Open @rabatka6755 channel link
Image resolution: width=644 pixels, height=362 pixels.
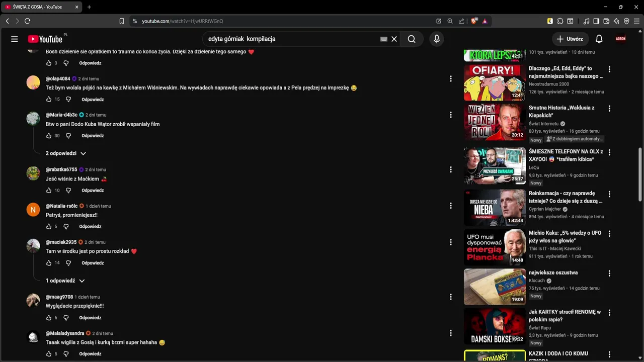[x=61, y=169]
